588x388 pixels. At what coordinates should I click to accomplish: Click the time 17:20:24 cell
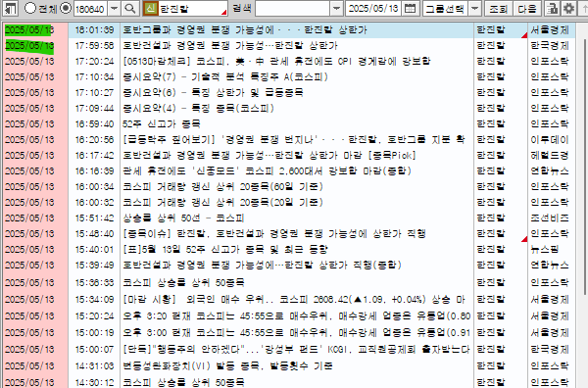point(94,61)
